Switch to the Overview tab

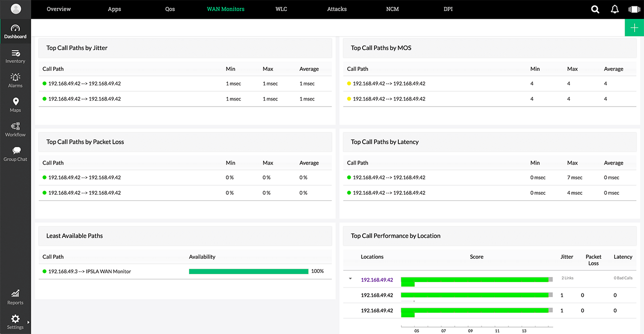pyautogui.click(x=58, y=9)
